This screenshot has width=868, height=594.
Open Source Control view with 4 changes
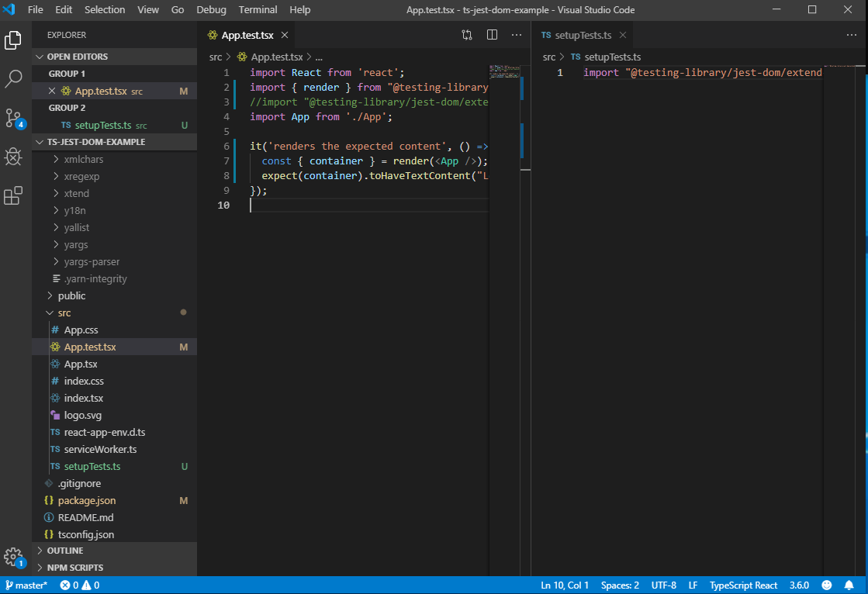pos(14,118)
